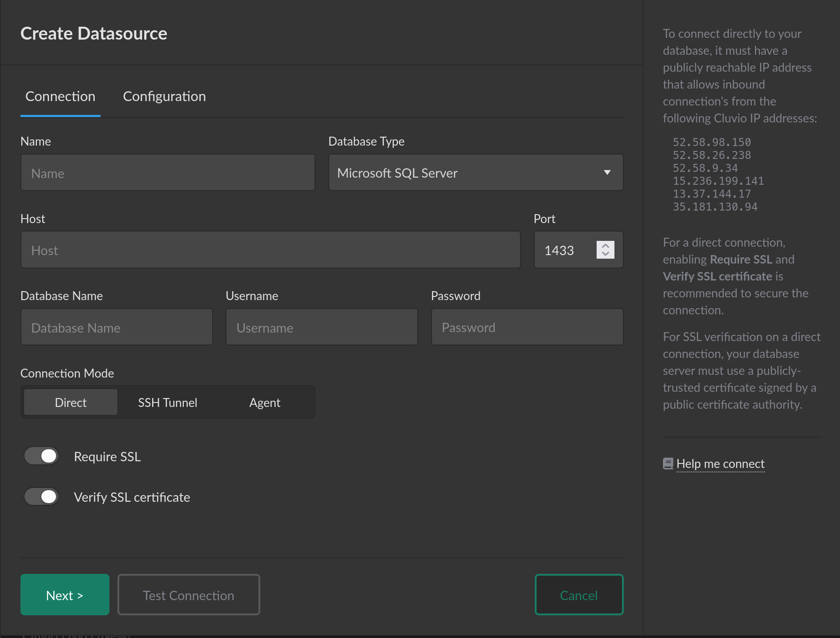Viewport: 840px width, 638px height.
Task: Switch to the Configuration tab
Action: tap(164, 97)
